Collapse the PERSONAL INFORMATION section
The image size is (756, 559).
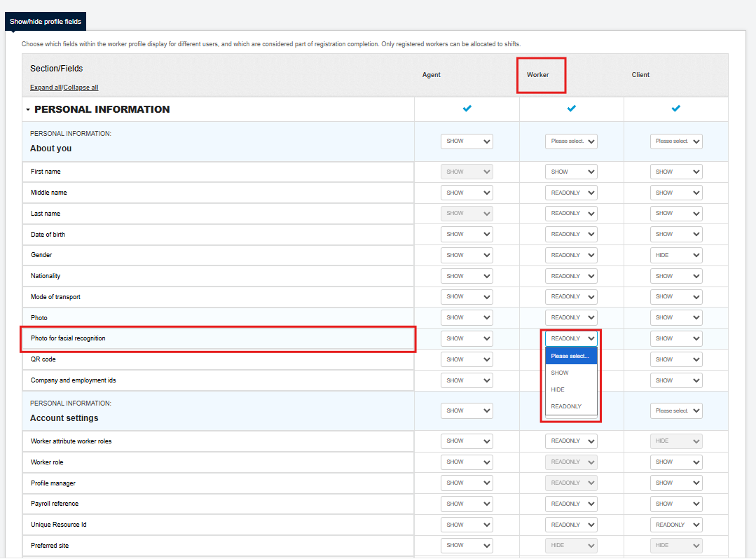point(27,109)
